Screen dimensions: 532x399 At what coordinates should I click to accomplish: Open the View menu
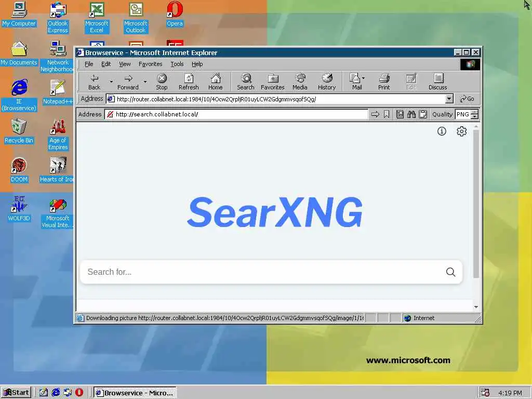click(x=125, y=64)
